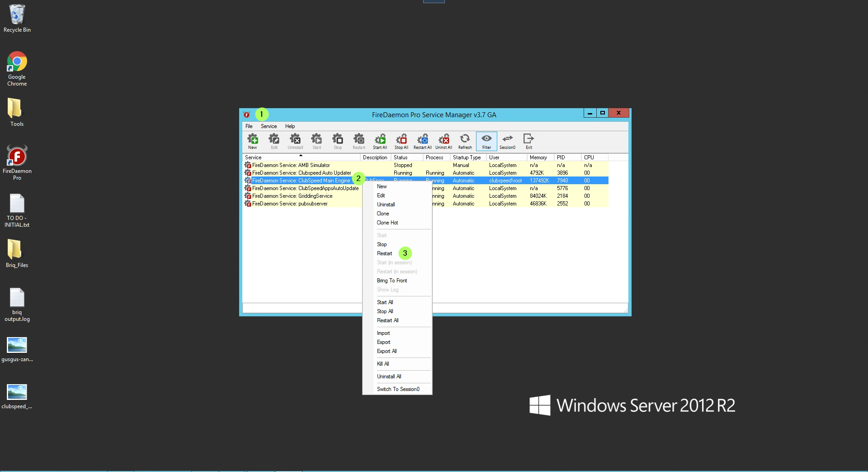The image size is (868, 472).
Task: Click the Edit service toolbar icon
Action: 274,141
